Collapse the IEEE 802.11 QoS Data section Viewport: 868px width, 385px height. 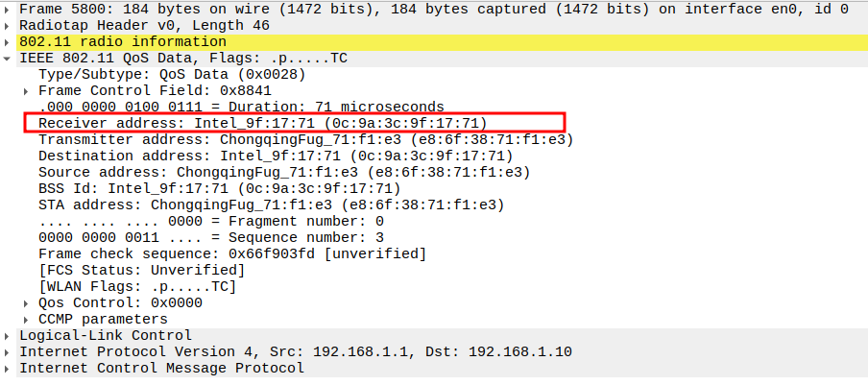coord(9,58)
